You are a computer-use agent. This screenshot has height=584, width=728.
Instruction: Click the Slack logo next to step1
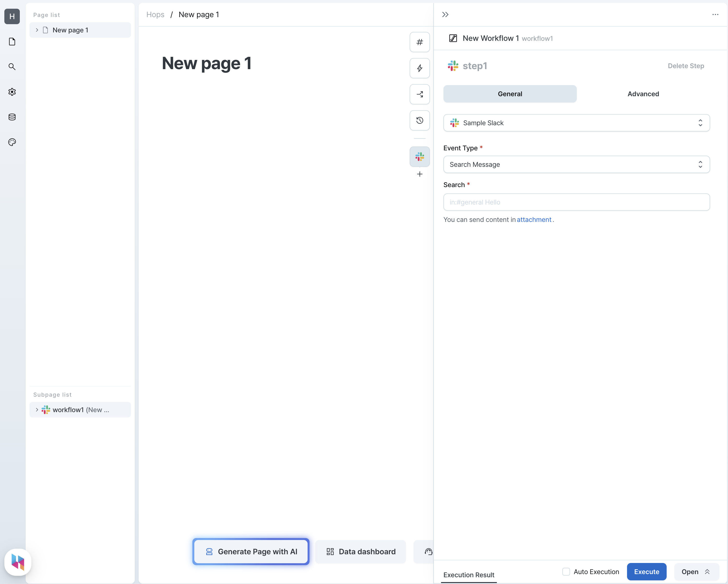pyautogui.click(x=453, y=66)
